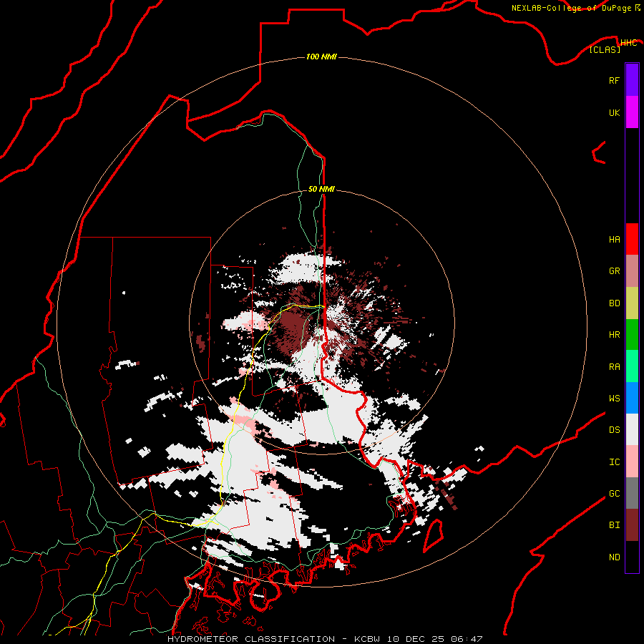This screenshot has height=644, width=644.
Task: Click the HA red legend swatch
Action: click(632, 239)
